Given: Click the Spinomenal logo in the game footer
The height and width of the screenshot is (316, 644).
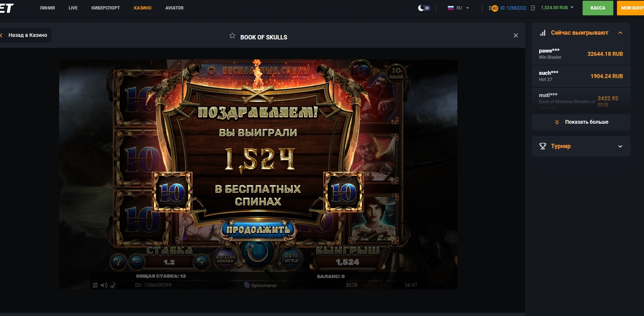Looking at the screenshot, I should pyautogui.click(x=260, y=285).
